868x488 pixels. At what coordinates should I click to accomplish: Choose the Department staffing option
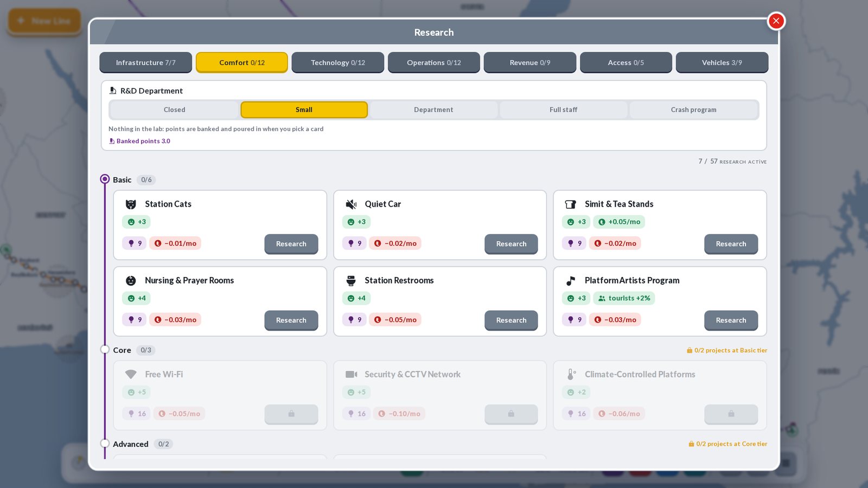point(433,110)
